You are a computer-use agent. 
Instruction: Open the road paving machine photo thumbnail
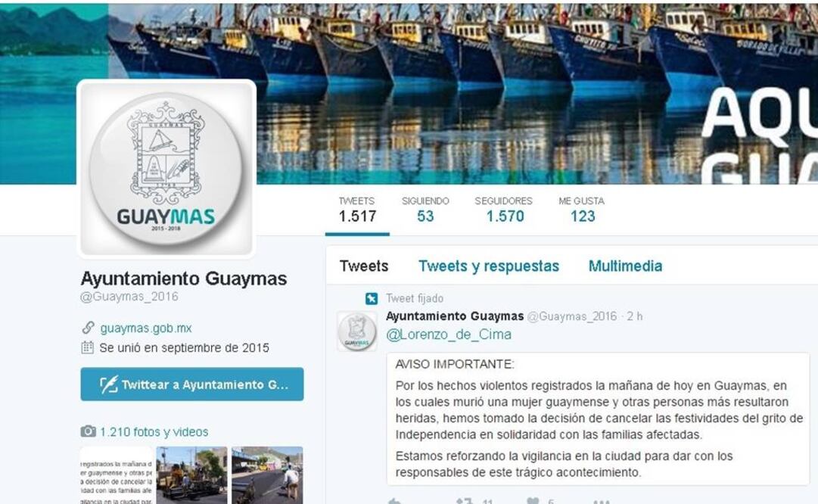(192, 475)
